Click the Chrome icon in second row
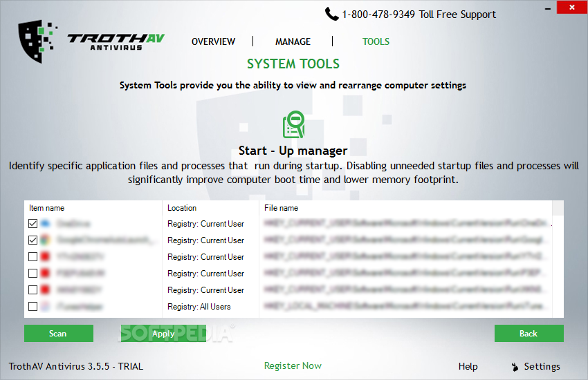The width and height of the screenshot is (588, 380). pos(45,240)
